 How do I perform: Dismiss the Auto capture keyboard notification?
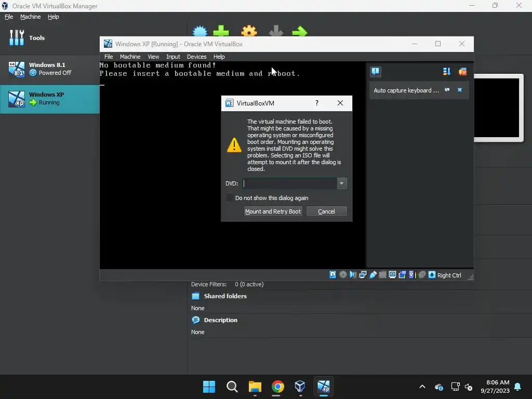point(460,90)
